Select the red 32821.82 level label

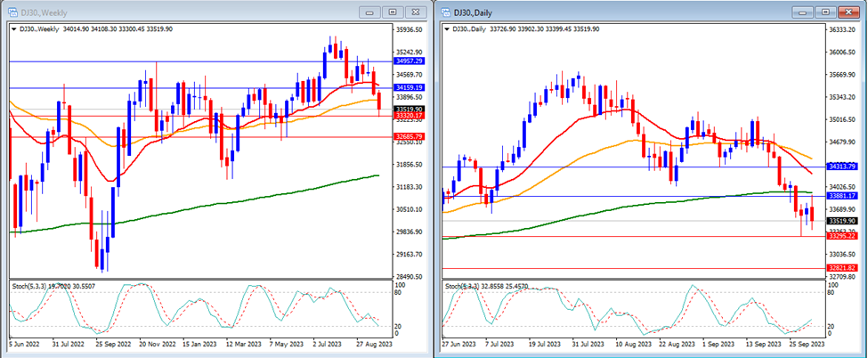click(x=841, y=268)
